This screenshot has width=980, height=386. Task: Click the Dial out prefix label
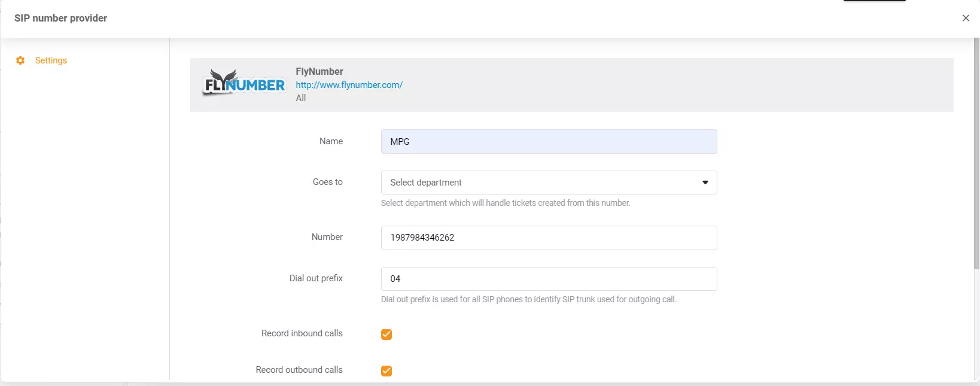(316, 278)
